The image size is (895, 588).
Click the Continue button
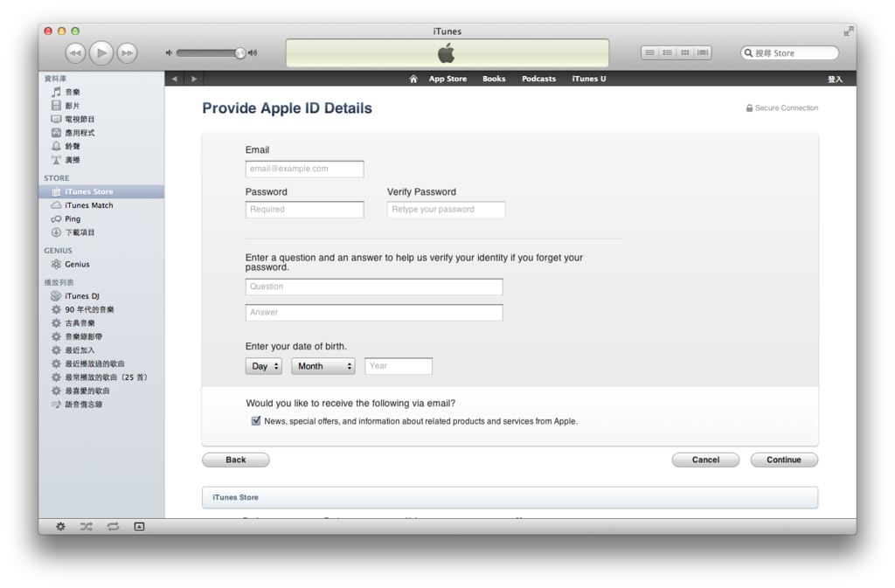point(784,460)
